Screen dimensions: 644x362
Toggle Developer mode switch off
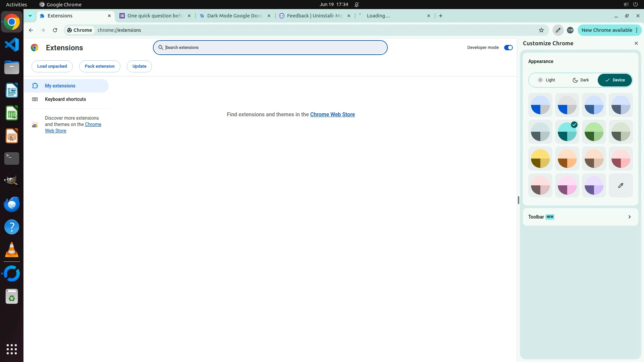[x=508, y=48]
